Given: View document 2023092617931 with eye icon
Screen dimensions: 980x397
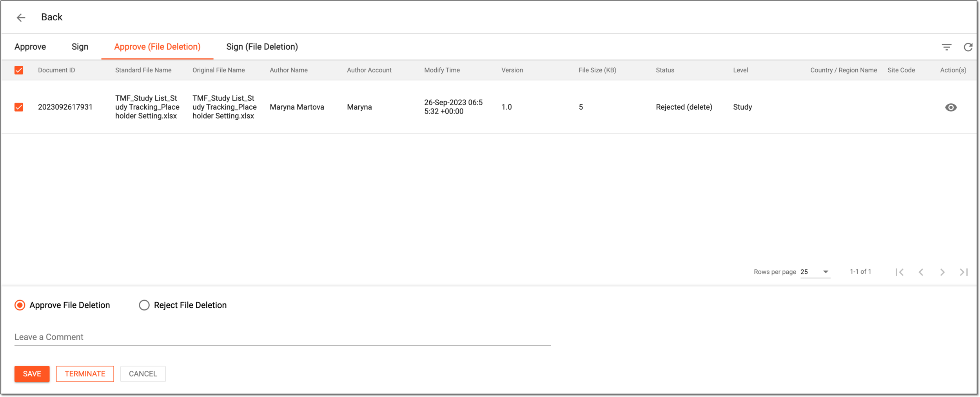Looking at the screenshot, I should pos(951,107).
